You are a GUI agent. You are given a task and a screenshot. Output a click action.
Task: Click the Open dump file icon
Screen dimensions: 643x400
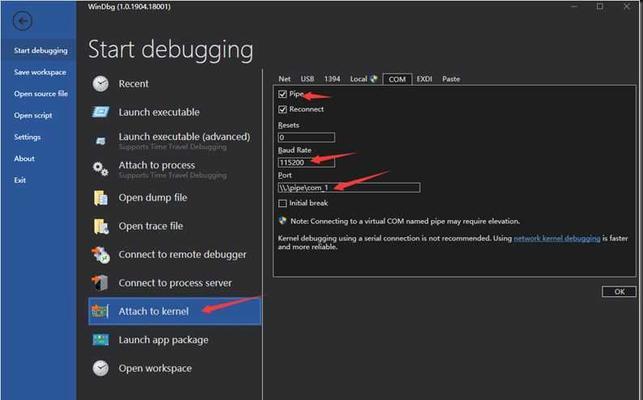[100, 198]
